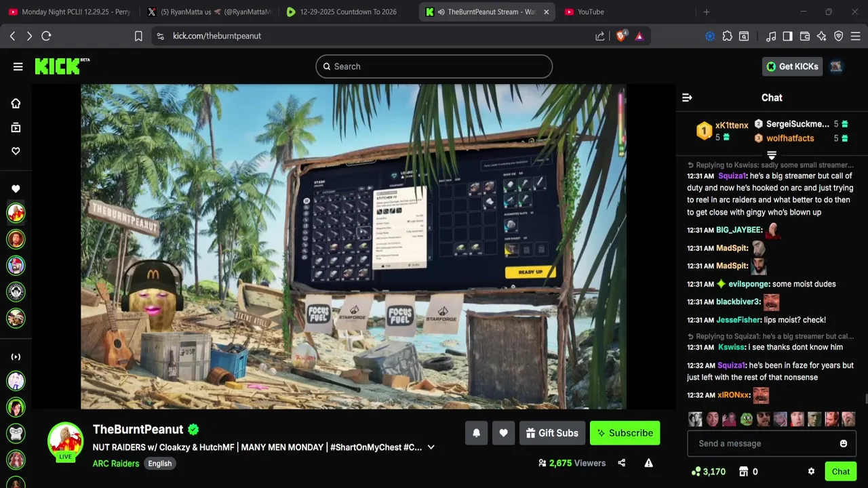This screenshot has height=488, width=868.
Task: Open the emoji picker in the message box
Action: (x=844, y=443)
